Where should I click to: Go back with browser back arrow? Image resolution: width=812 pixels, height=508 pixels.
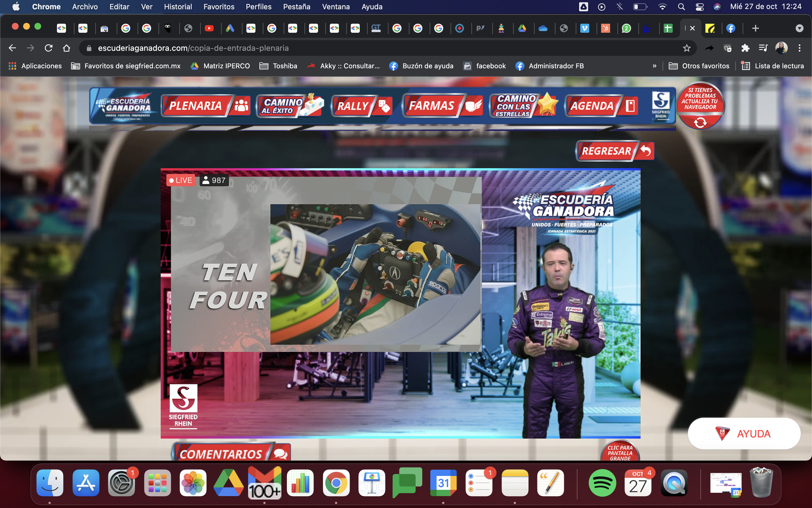pos(12,48)
